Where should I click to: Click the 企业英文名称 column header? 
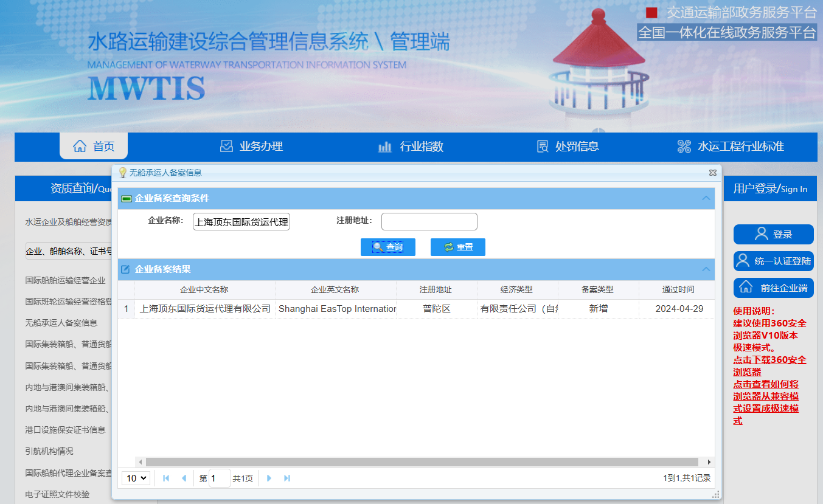(x=335, y=290)
